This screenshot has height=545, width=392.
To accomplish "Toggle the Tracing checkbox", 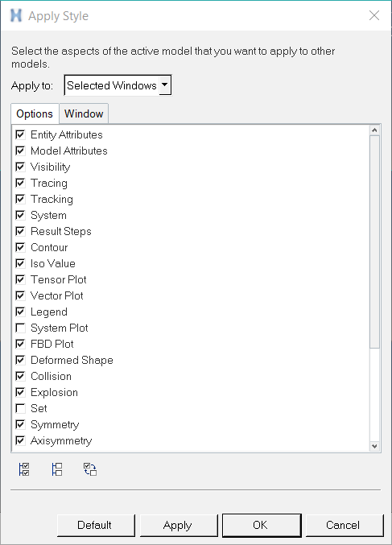I will [20, 183].
